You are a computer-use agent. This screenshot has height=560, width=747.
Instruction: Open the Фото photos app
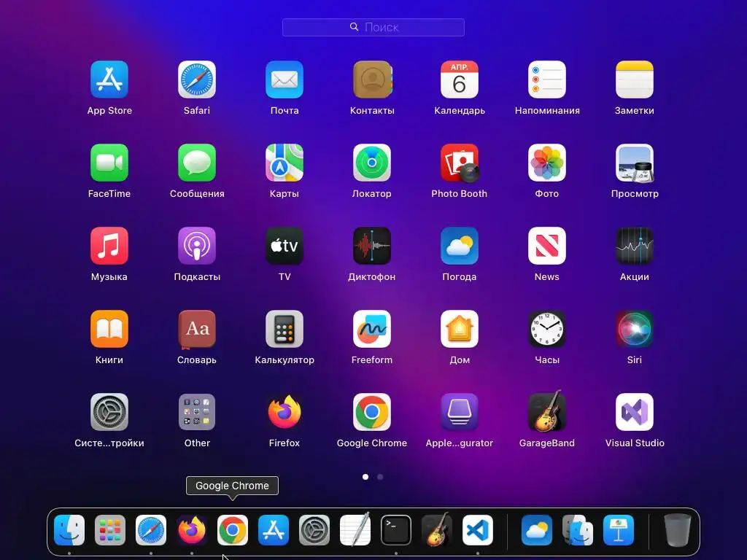[x=547, y=163]
